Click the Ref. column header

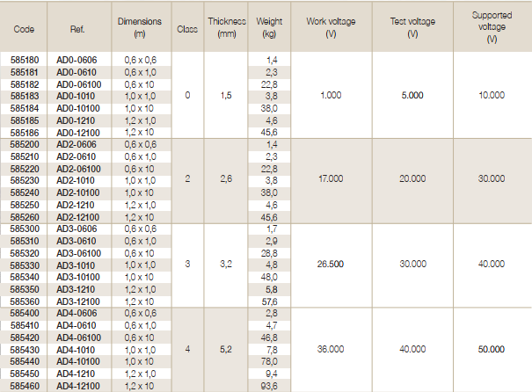tap(77, 30)
